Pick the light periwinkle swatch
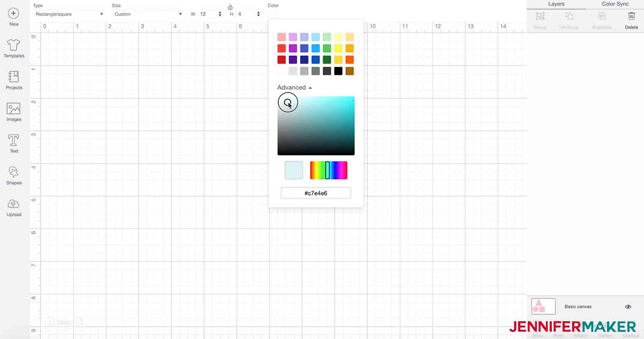Image resolution: width=644 pixels, height=339 pixels. point(304,37)
